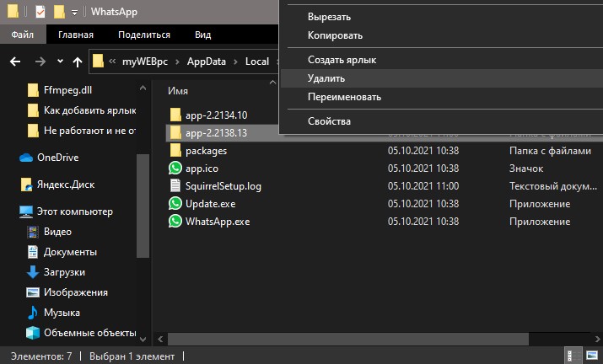Choose Вырезать from the context menu
The image size is (603, 364).
coord(441,17)
